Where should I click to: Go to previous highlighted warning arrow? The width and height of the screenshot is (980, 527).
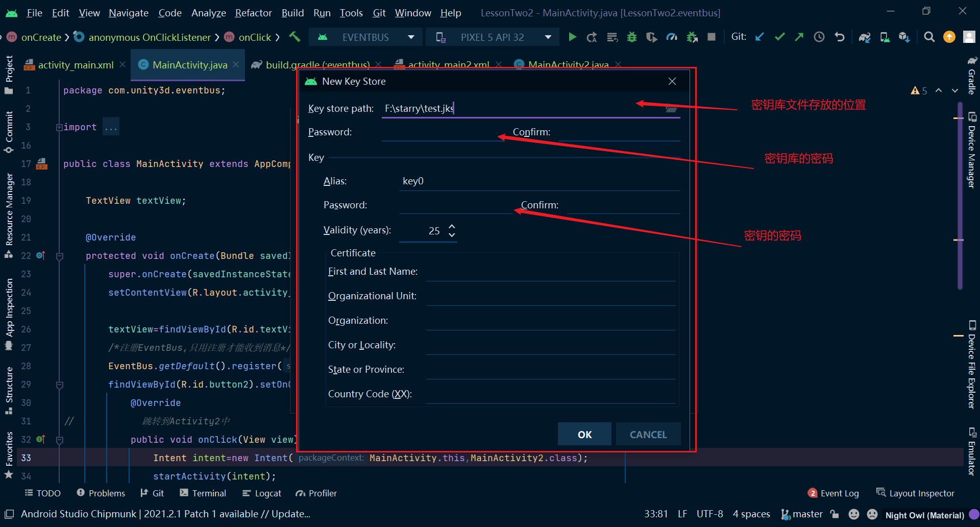click(x=939, y=90)
